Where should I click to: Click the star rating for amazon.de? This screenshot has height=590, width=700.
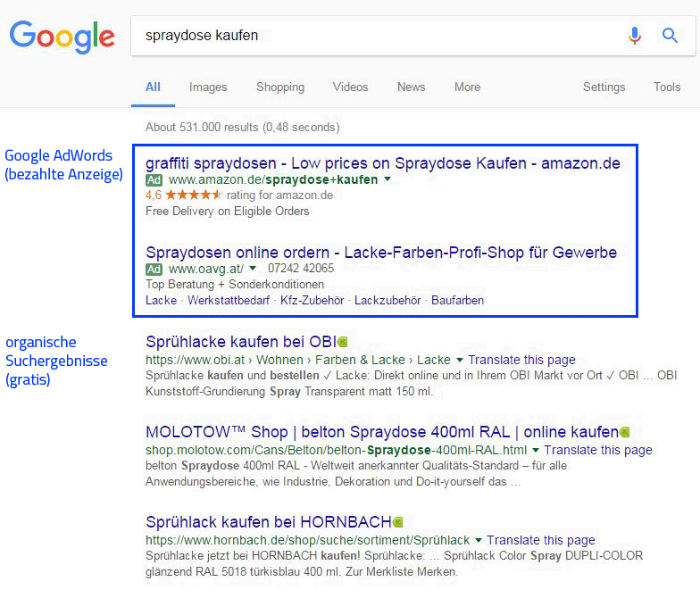tap(194, 195)
